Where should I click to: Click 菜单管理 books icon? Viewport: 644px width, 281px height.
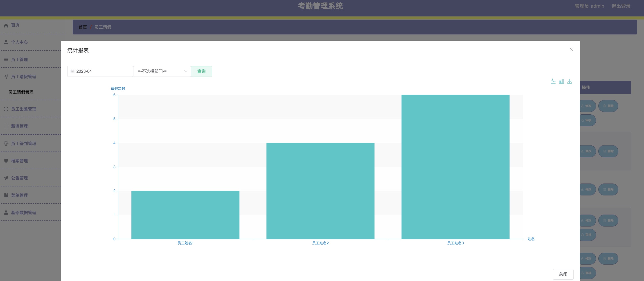6,195
